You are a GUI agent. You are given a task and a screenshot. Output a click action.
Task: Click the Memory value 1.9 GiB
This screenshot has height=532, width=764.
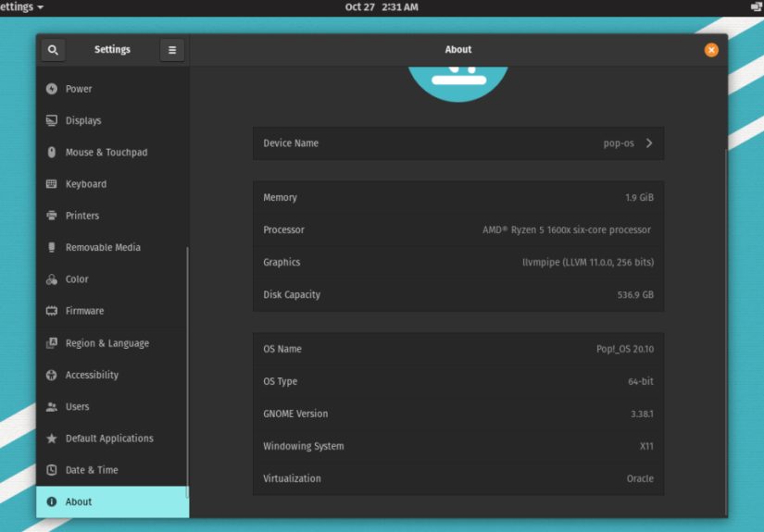[x=639, y=197]
